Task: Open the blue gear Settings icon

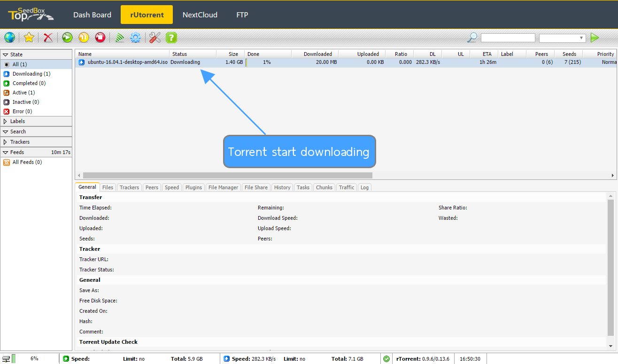Action: (x=136, y=38)
